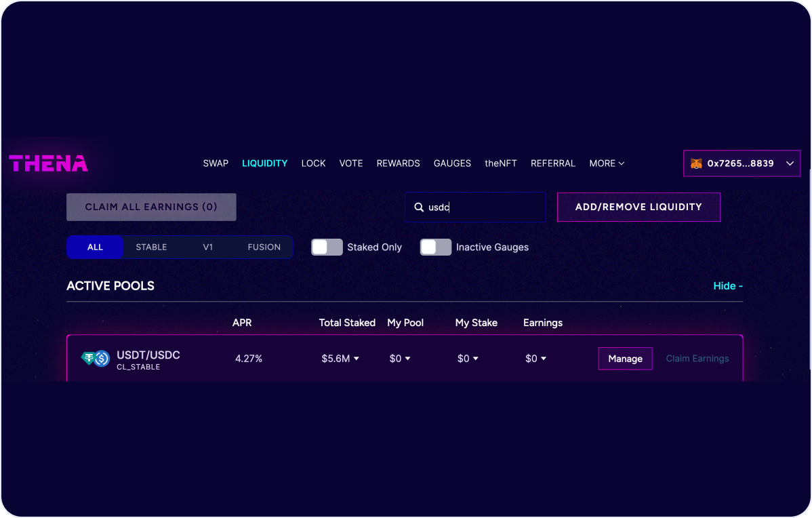Click the THENA logo

[x=48, y=163]
